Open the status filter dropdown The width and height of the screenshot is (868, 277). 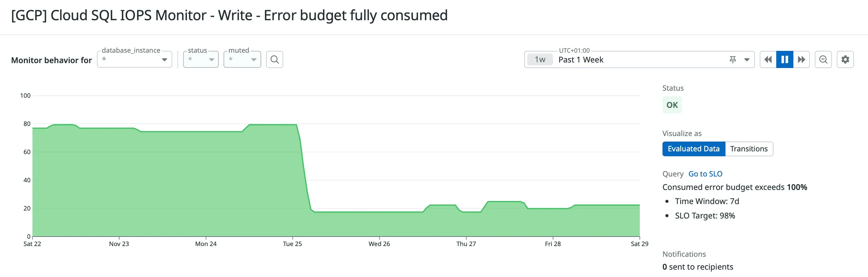(212, 59)
